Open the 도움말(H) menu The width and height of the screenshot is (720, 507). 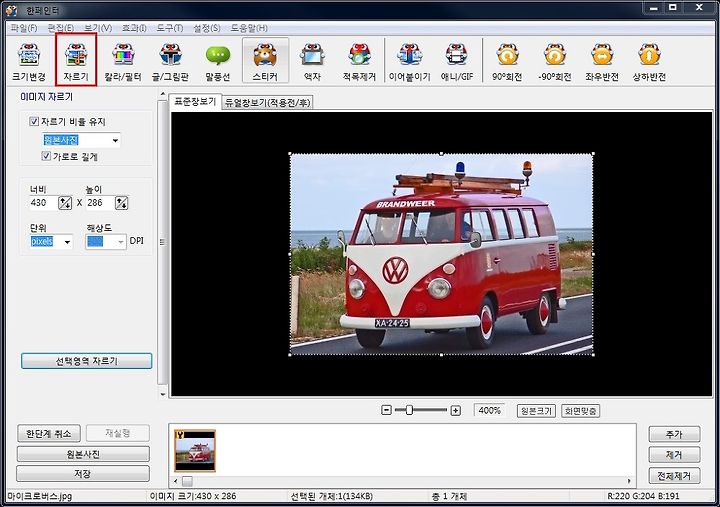[x=249, y=28]
